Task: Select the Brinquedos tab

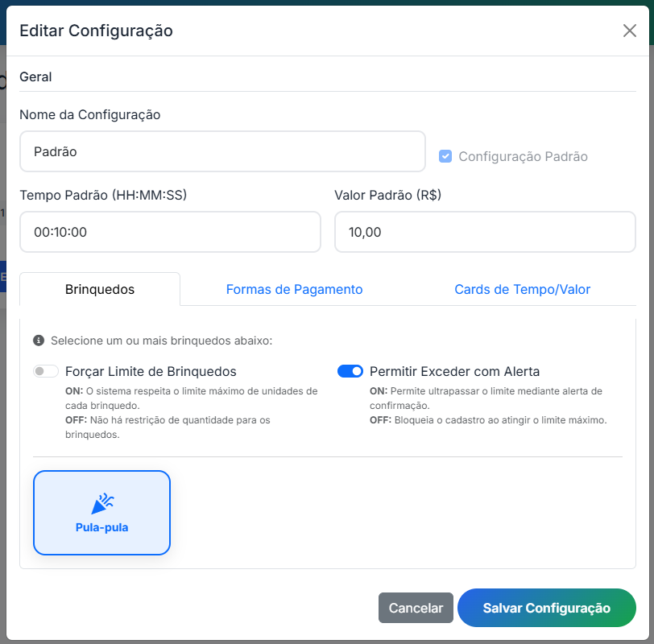Action: click(x=99, y=287)
